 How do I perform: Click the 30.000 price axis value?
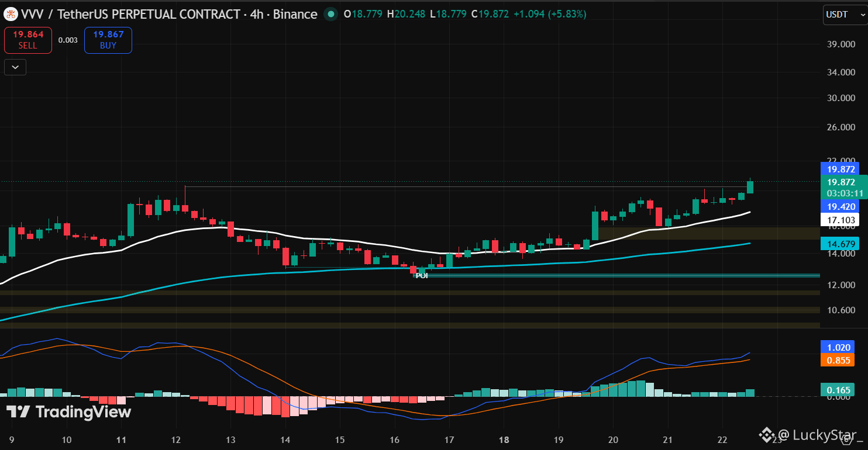tap(842, 98)
